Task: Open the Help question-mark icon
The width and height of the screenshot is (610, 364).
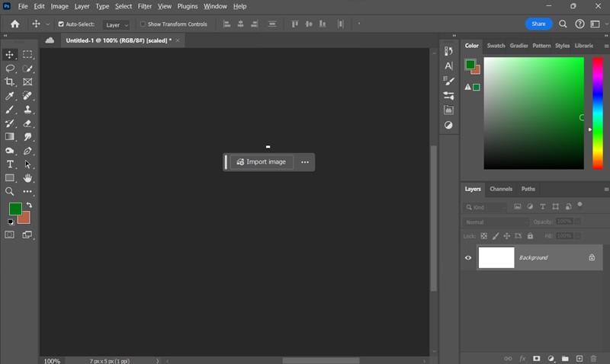Action: (579, 24)
